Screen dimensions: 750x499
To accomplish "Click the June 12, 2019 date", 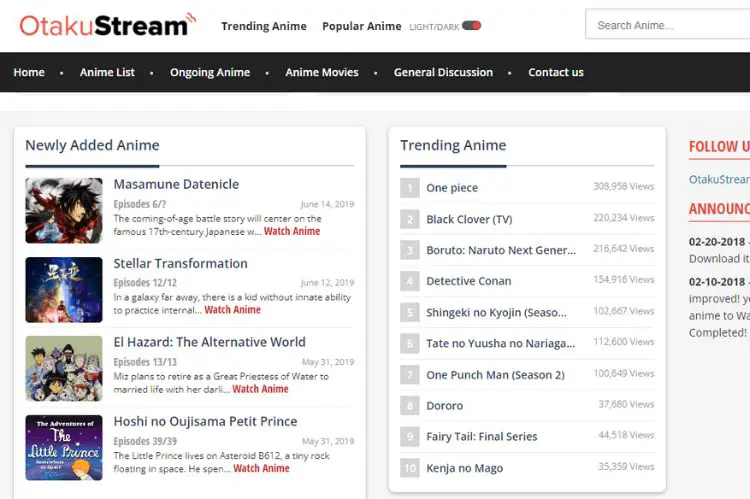I will tap(327, 283).
